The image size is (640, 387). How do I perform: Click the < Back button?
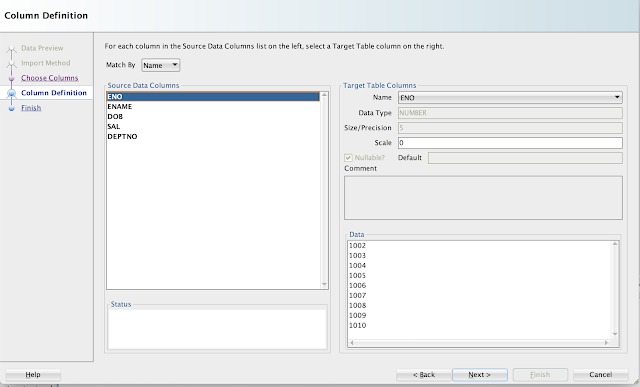[x=424, y=374]
